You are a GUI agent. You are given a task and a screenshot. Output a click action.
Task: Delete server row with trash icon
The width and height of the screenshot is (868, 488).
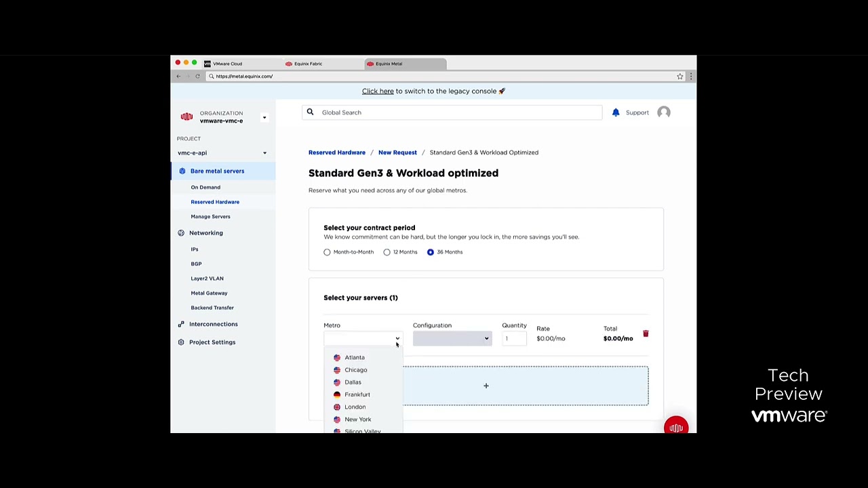point(646,333)
